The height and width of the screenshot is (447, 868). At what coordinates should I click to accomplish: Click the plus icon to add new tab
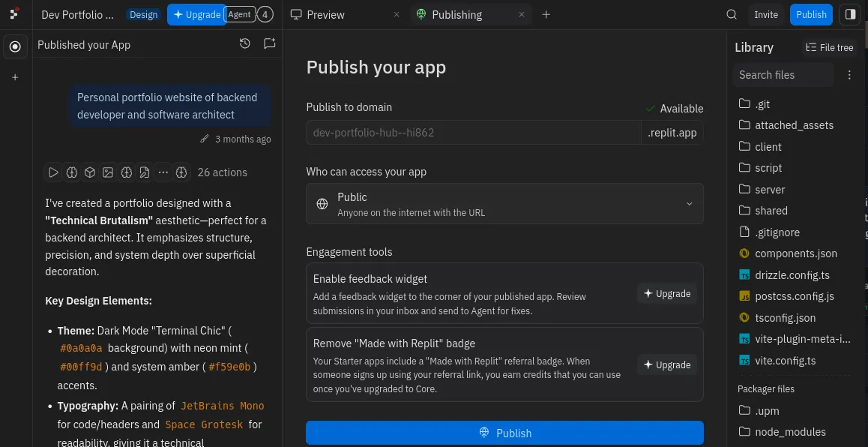[546, 14]
